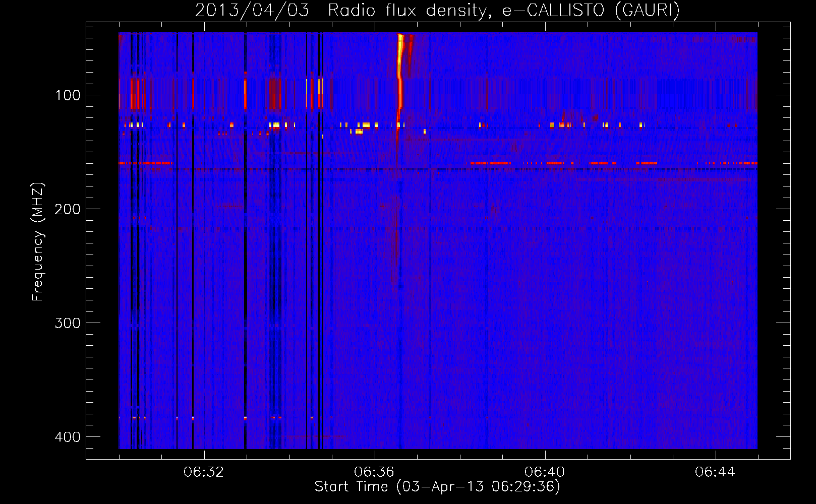The width and height of the screenshot is (816, 504).
Task: Select the 100 frequency tick label
Action: (68, 95)
